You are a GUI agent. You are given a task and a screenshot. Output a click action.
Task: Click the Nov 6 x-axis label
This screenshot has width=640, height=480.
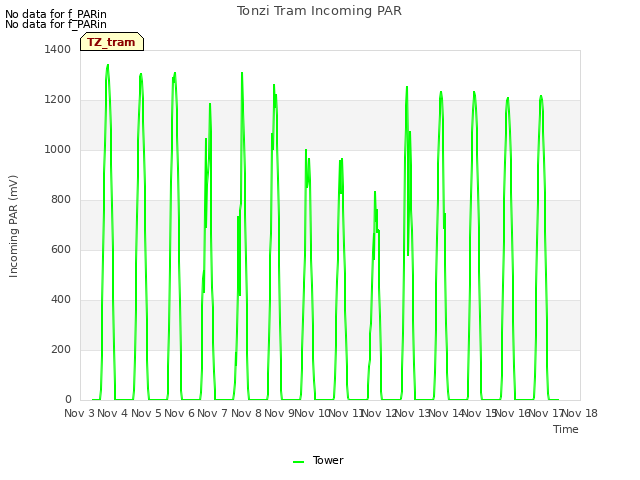pos(180,413)
